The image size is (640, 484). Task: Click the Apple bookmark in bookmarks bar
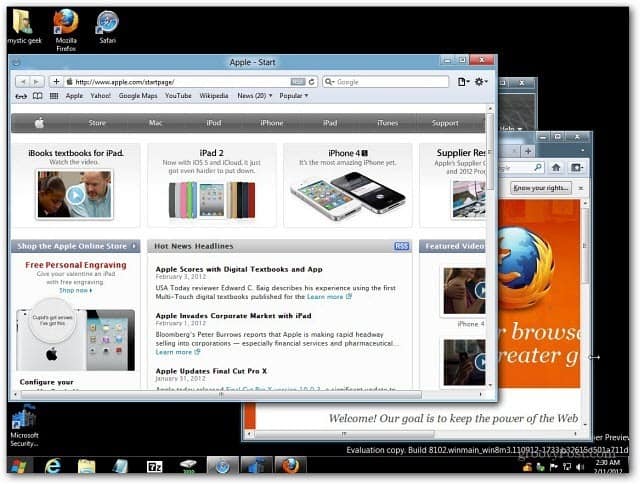(x=74, y=96)
